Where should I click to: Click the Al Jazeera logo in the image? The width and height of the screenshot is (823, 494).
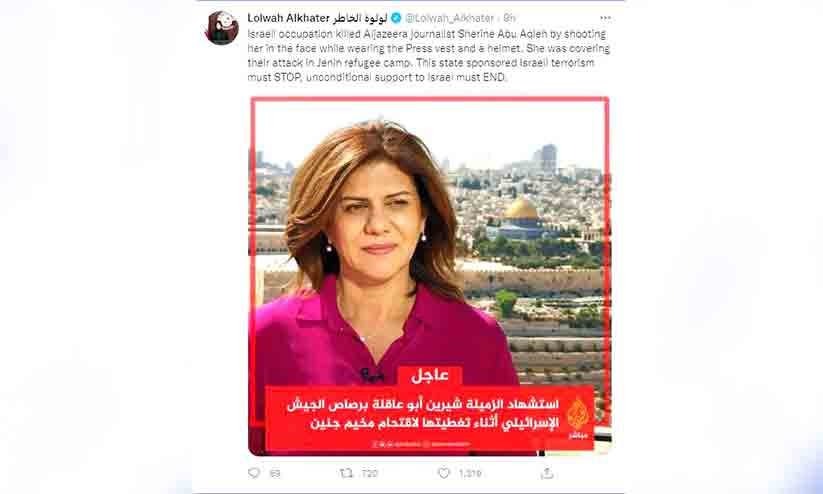(x=578, y=417)
